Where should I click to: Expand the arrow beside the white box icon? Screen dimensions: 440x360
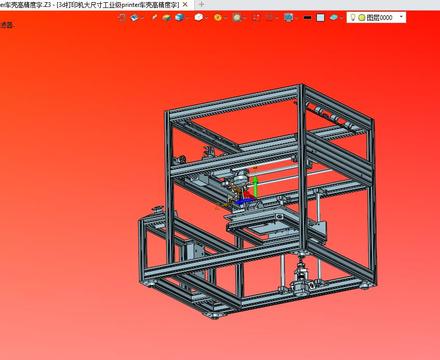[207, 18]
